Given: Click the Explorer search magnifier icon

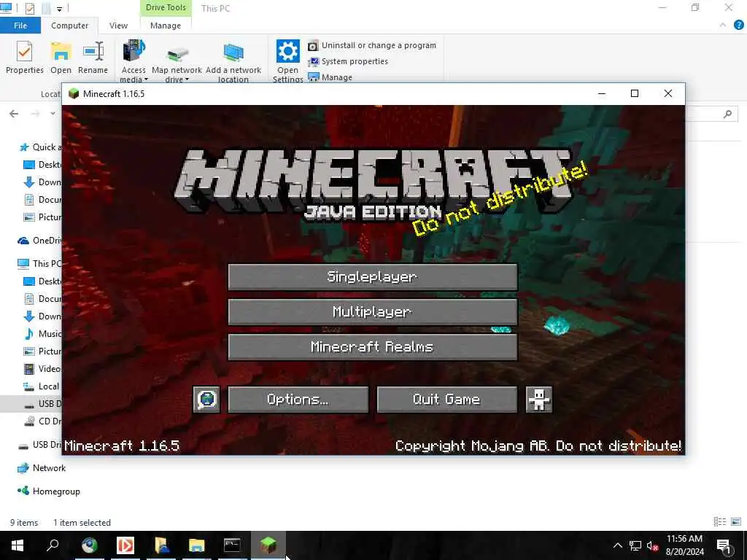Looking at the screenshot, I should point(727,114).
